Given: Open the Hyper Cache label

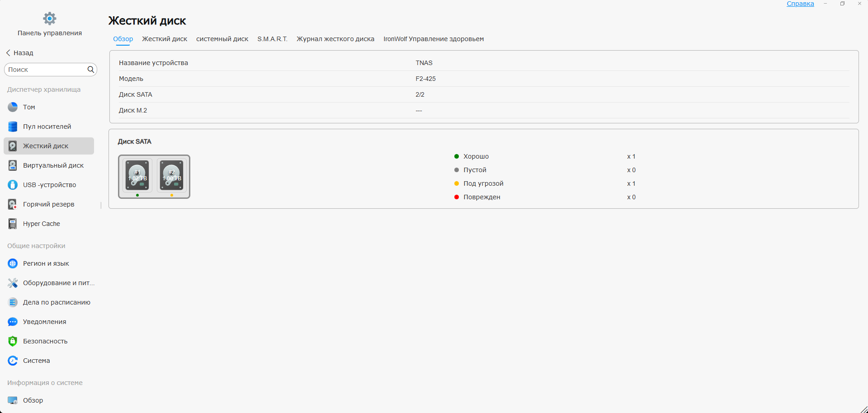Looking at the screenshot, I should pos(42,224).
